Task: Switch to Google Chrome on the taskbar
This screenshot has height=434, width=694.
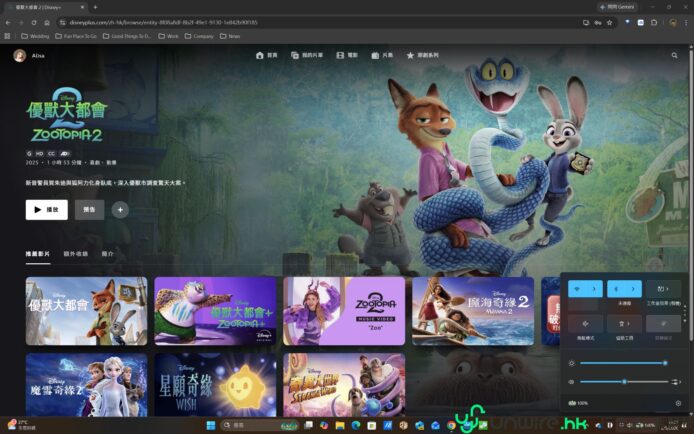Action: pyautogui.click(x=451, y=425)
